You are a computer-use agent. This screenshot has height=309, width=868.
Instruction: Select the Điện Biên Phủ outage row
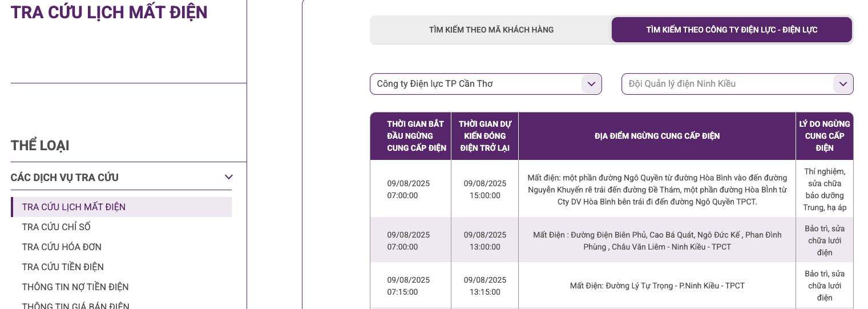(611, 240)
